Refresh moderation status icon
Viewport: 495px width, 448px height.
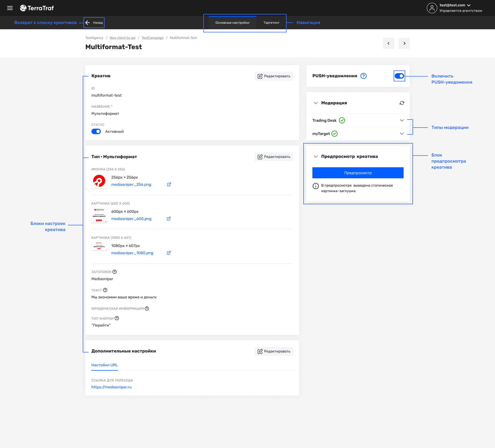pos(402,103)
